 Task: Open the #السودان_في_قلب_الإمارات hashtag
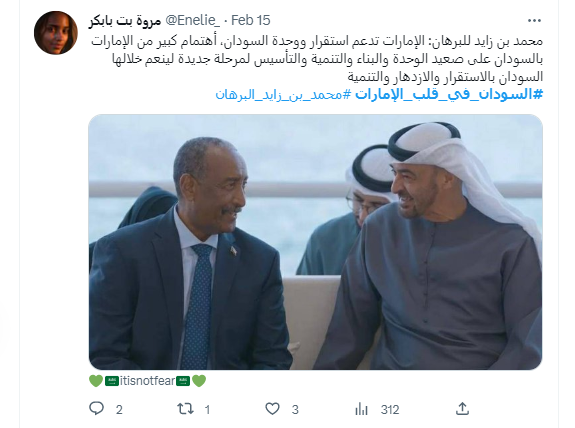(449, 95)
